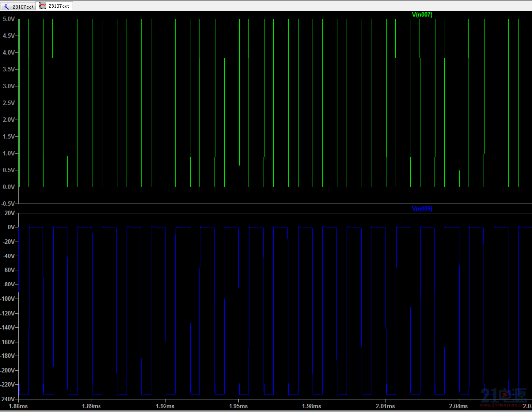
Task: Click the 5.0V axis label
Action: [8, 19]
